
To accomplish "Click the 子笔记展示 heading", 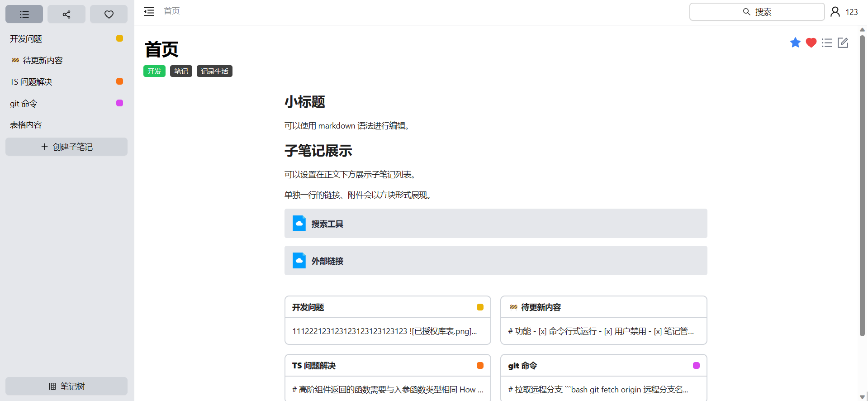I will (x=318, y=151).
